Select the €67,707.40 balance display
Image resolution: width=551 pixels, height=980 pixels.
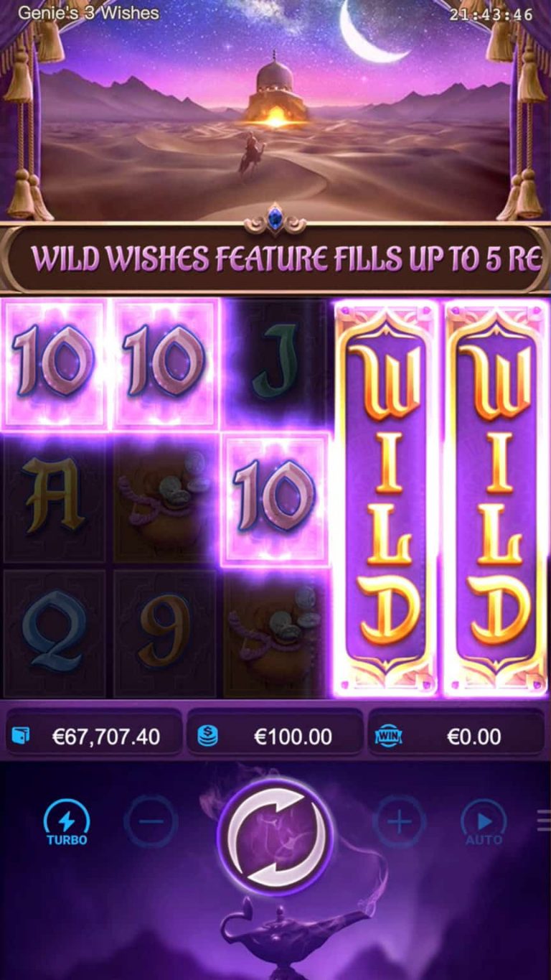click(x=93, y=736)
